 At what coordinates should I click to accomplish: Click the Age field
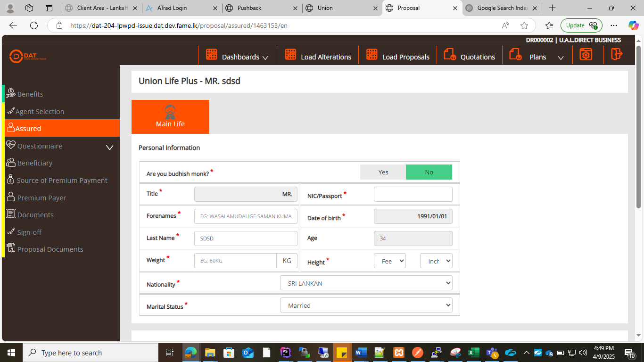pyautogui.click(x=413, y=239)
